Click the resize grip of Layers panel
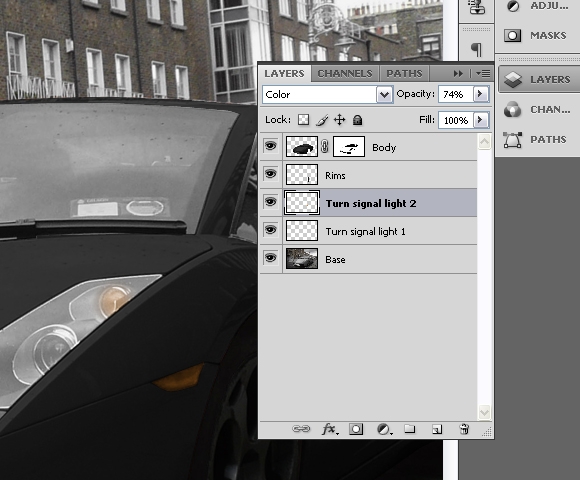This screenshot has width=580, height=480. [x=488, y=432]
